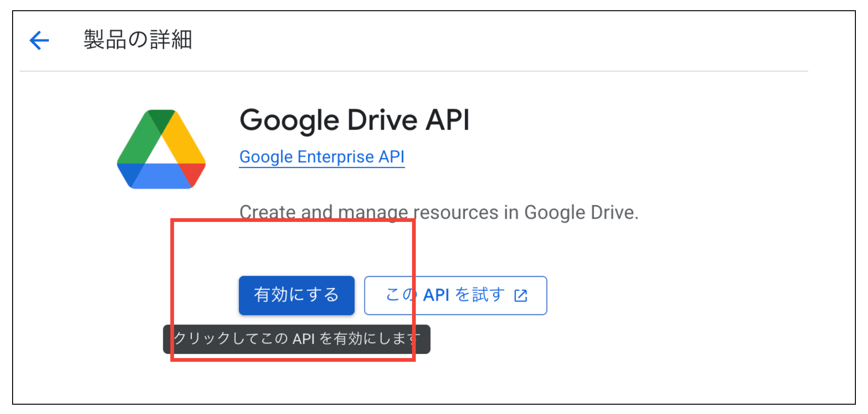
Task: Click the blue left-pointing navigation arrow
Action: coord(39,40)
